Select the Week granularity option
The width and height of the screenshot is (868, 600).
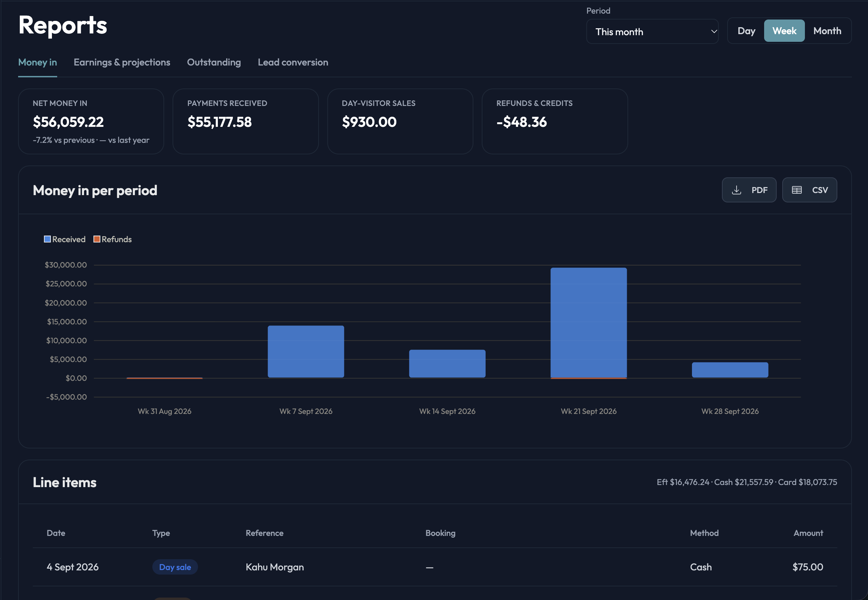click(784, 31)
